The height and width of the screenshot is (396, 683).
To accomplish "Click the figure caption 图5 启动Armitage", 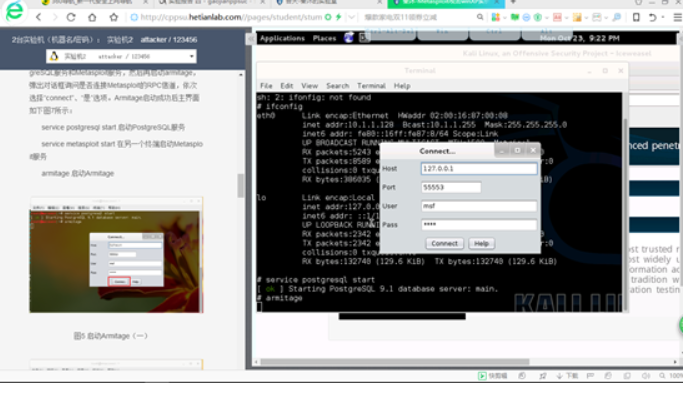I will 111,336.
